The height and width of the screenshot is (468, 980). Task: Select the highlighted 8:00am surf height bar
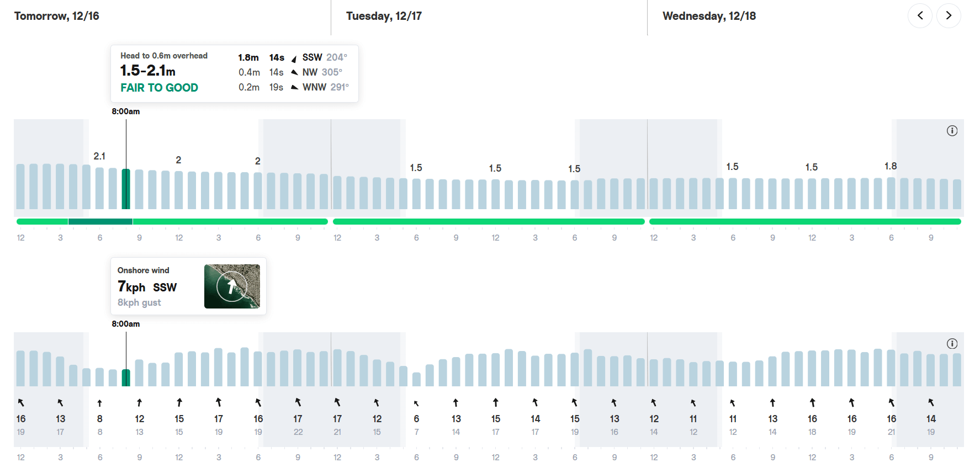point(126,189)
